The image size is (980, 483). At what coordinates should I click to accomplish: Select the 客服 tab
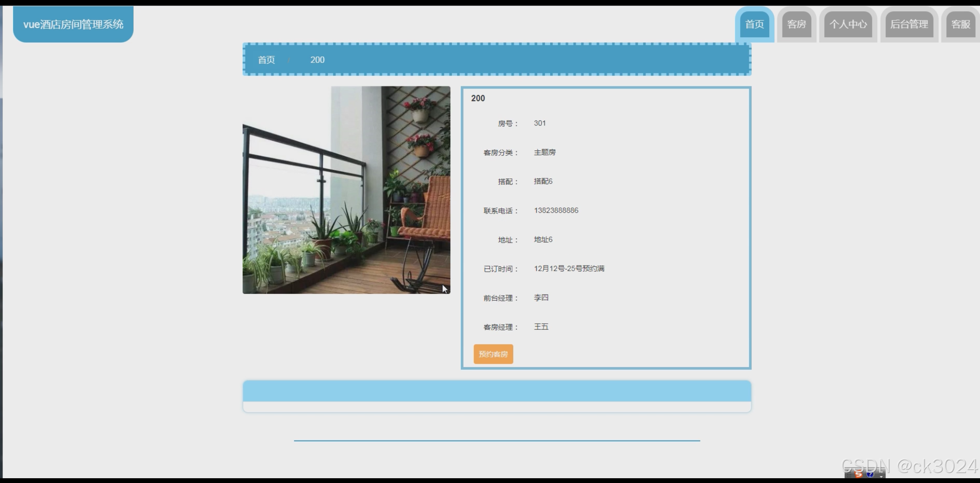[960, 24]
